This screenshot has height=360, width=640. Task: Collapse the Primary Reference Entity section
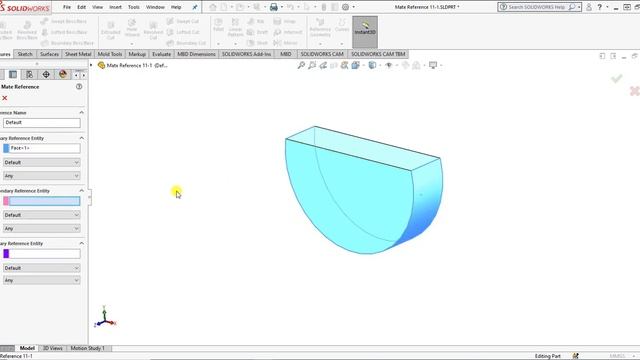click(82, 138)
